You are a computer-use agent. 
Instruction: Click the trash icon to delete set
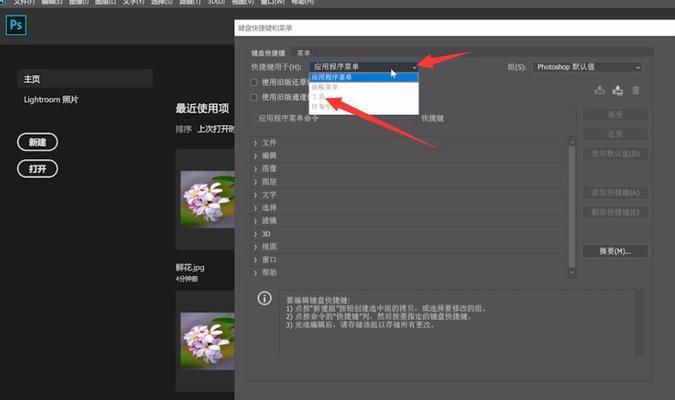[x=636, y=90]
